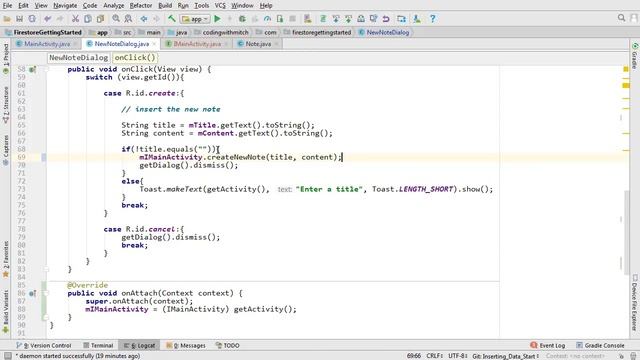Click the Copy icon
The width and height of the screenshot is (640, 360).
click(x=87, y=19)
